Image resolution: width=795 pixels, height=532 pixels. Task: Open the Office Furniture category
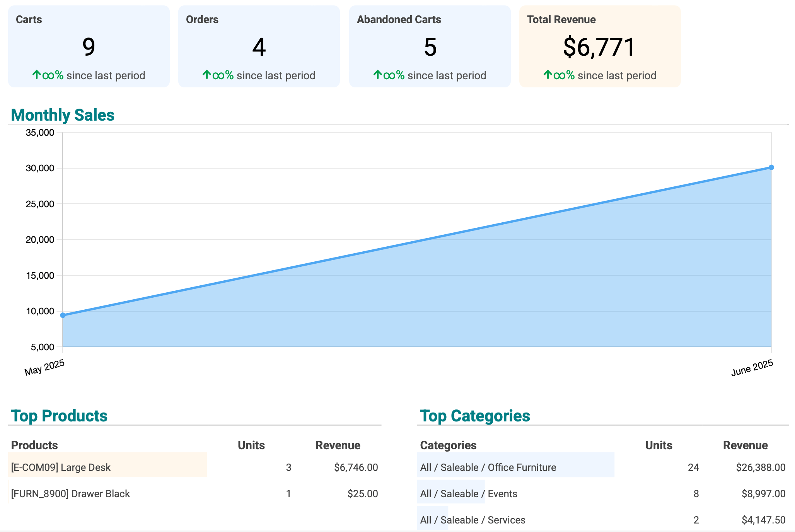(x=488, y=467)
